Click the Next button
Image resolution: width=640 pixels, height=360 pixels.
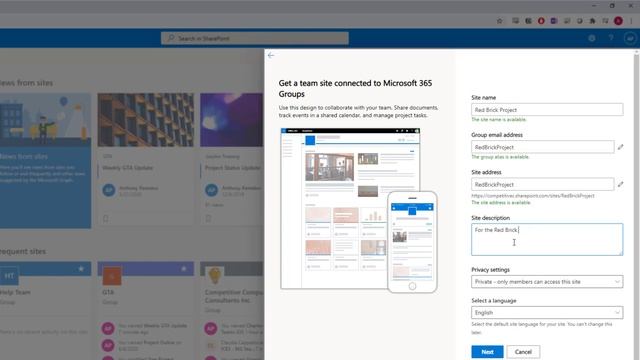click(x=487, y=352)
